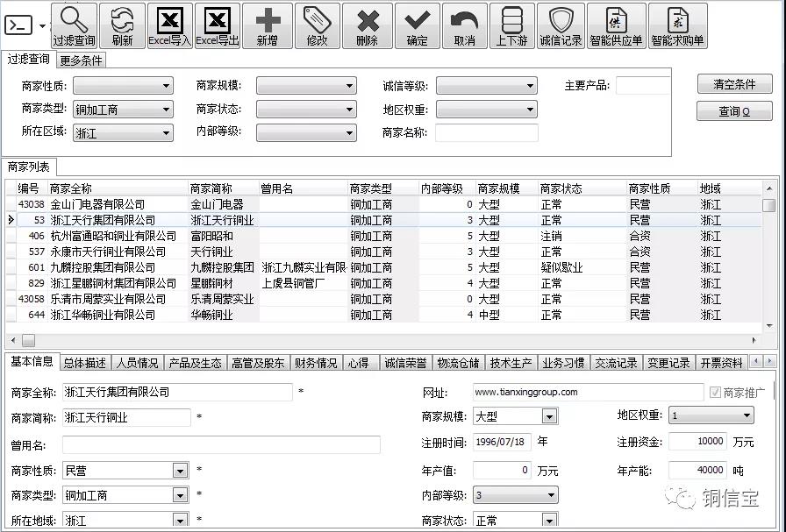Click the horizontal scrollbar under merchant list
This screenshot has height=532, width=786.
386,340
